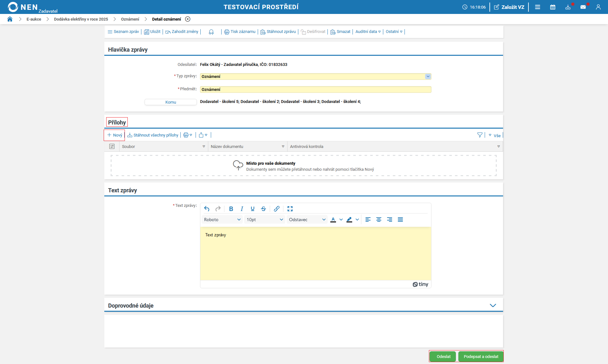Click the Odeslat button
608x364 pixels.
tap(443, 356)
